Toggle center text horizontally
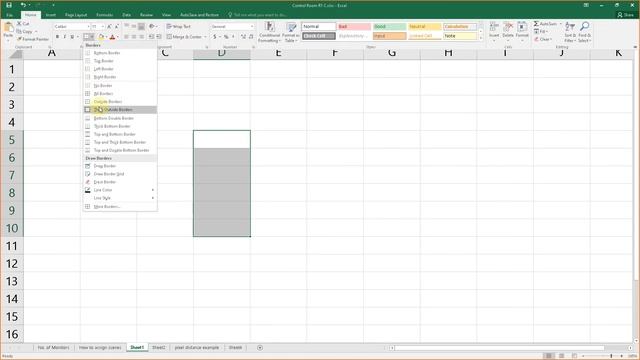 pos(134,37)
